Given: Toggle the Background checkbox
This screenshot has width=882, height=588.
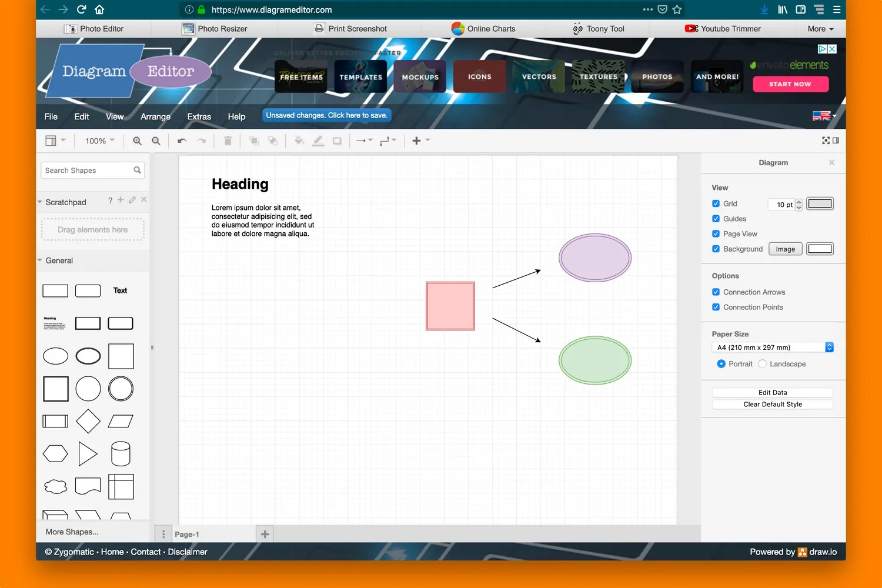Looking at the screenshot, I should tap(716, 249).
